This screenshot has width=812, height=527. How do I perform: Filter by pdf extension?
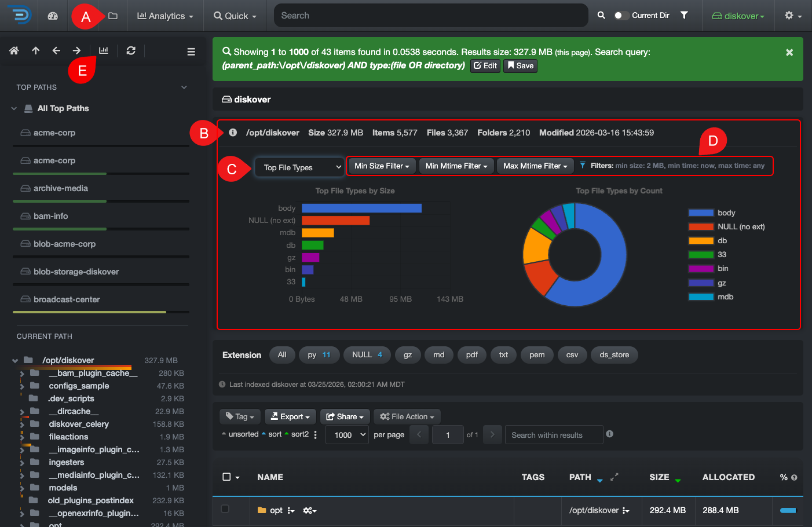click(x=472, y=355)
